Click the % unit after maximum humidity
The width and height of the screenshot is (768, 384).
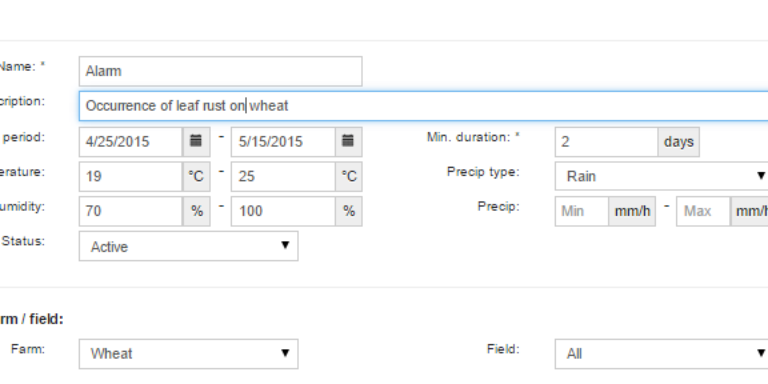click(x=349, y=212)
